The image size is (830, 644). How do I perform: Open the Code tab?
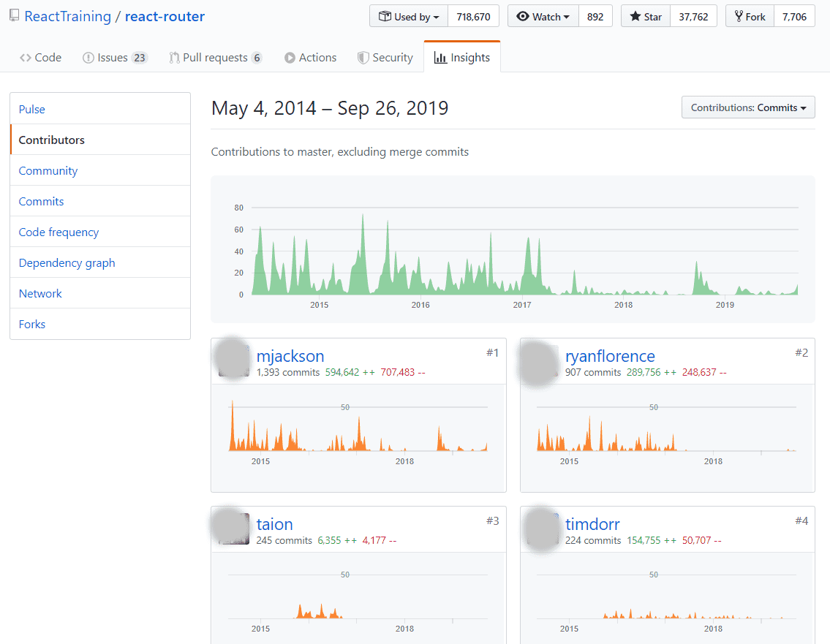(41, 58)
